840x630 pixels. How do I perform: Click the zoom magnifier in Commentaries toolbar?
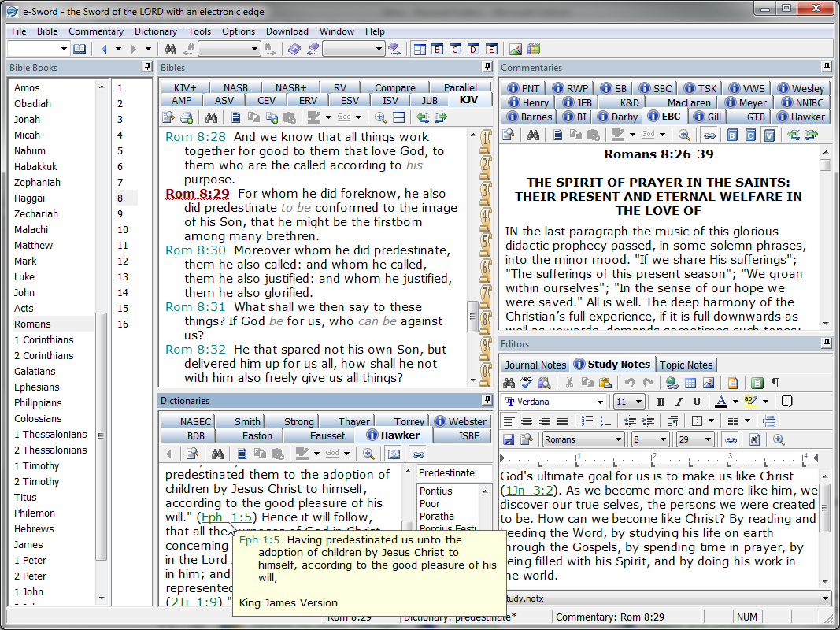684,135
